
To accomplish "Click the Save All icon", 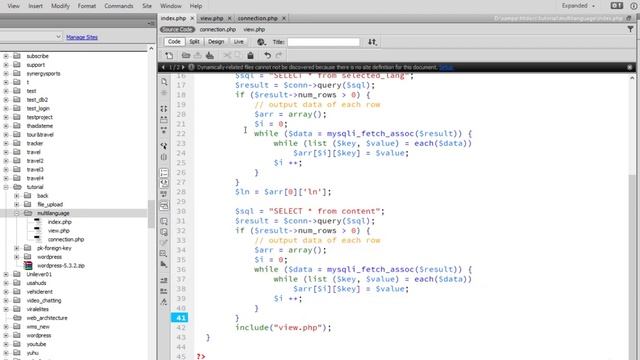I will click(x=210, y=56).
